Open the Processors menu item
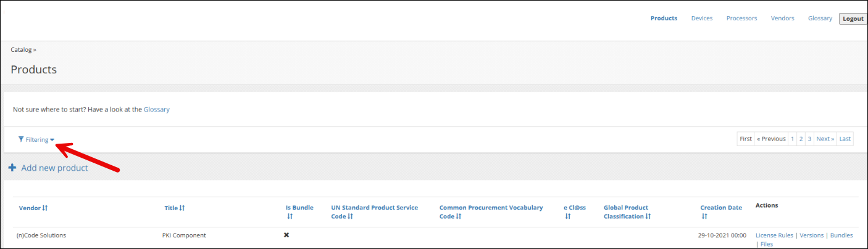 (x=741, y=18)
